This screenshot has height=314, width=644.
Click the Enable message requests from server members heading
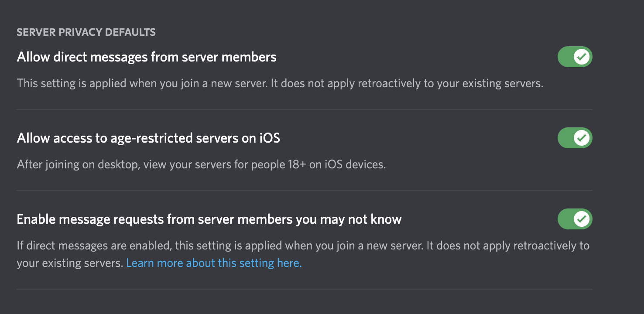[209, 219]
